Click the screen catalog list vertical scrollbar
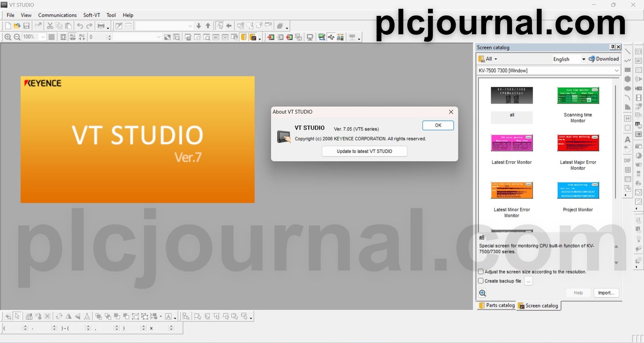 point(616,141)
